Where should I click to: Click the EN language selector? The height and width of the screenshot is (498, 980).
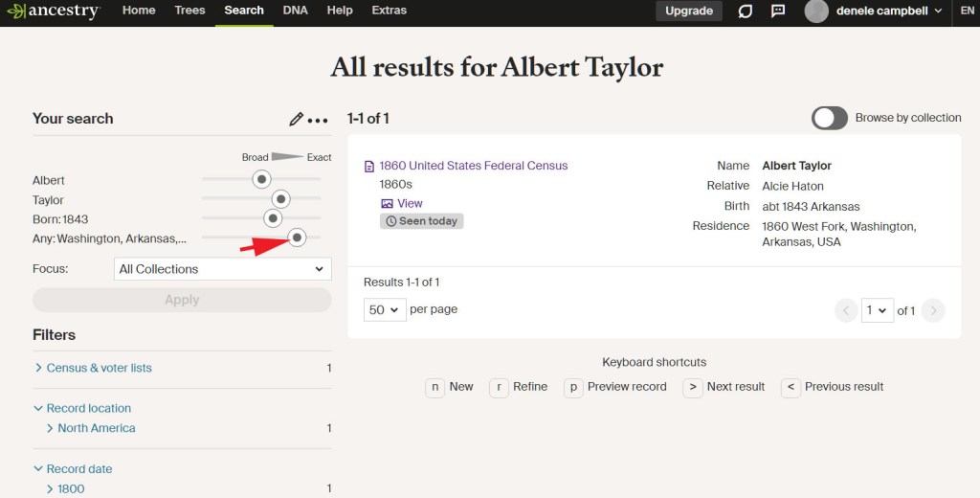[x=967, y=11]
